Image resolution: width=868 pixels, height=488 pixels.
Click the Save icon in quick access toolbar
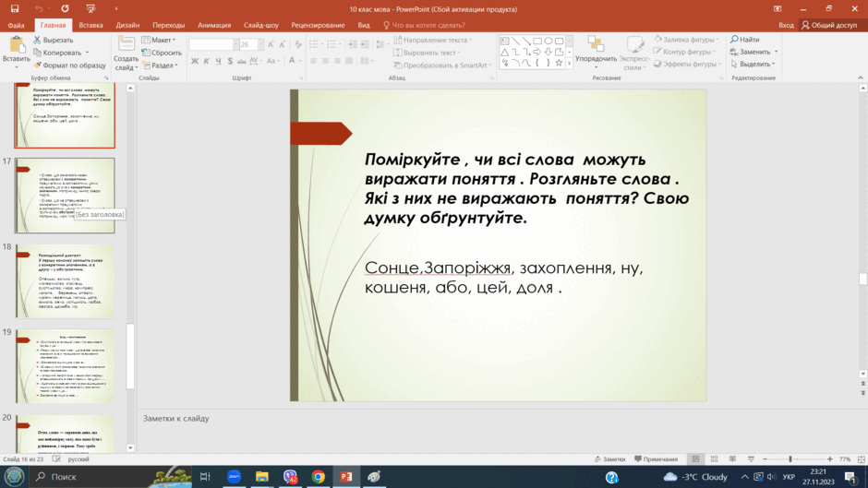[x=15, y=8]
